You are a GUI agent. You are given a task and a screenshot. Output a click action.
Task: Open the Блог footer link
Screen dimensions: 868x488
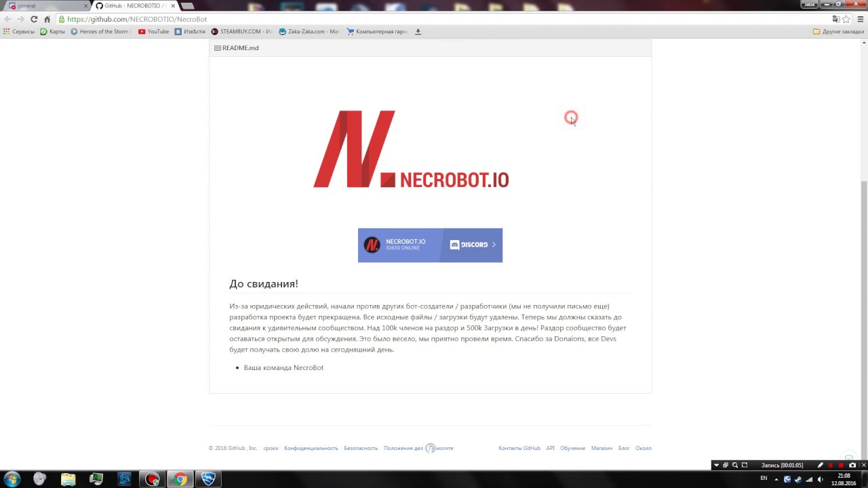pyautogui.click(x=624, y=448)
